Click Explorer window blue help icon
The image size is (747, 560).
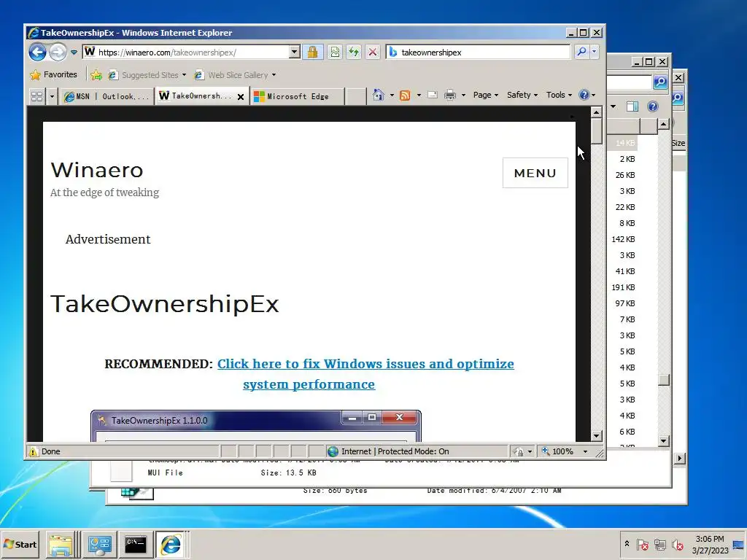[x=653, y=106]
